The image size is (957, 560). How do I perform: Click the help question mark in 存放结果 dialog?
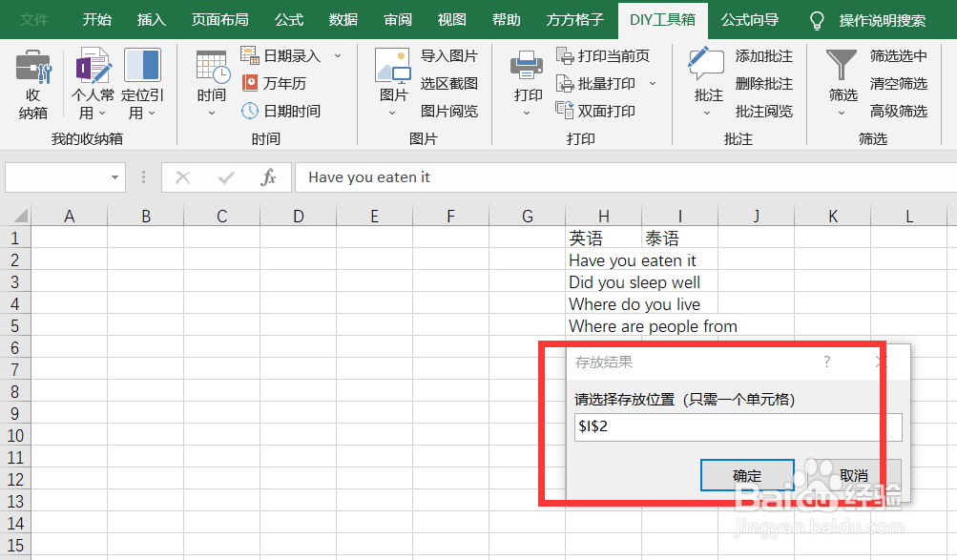pyautogui.click(x=826, y=362)
